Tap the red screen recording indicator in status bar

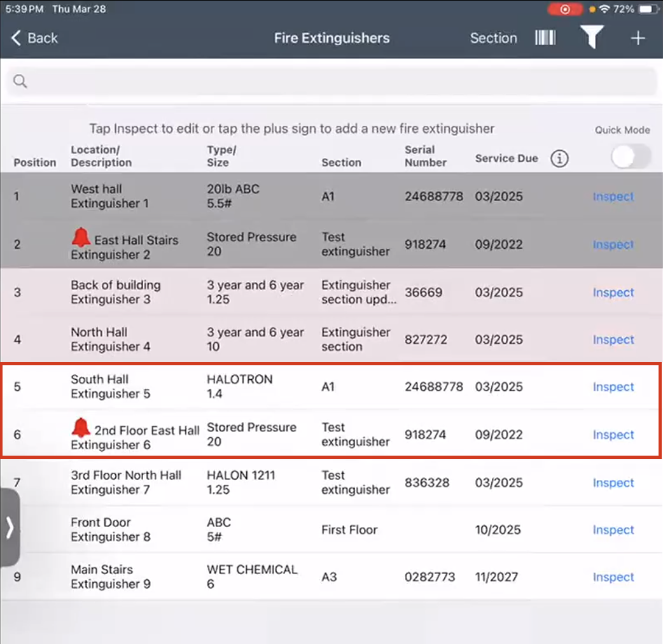[564, 9]
